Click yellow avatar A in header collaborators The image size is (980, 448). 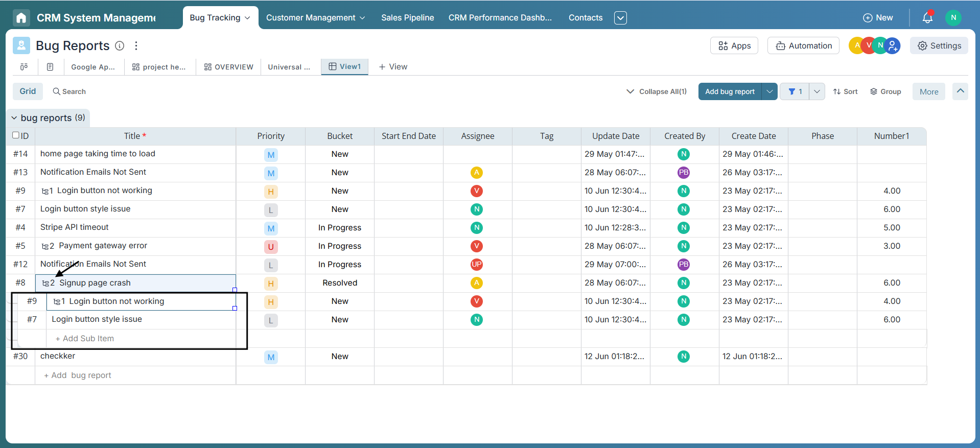856,45
